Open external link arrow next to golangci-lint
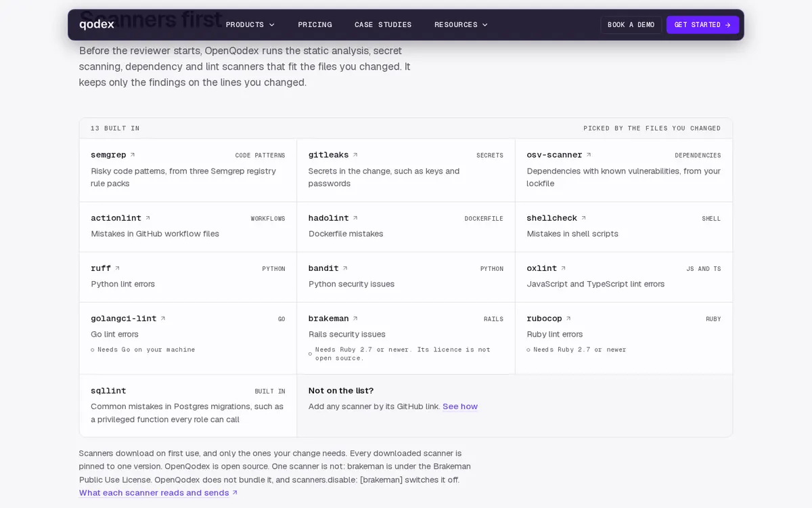Screen dimensions: 812x508 tap(163, 318)
